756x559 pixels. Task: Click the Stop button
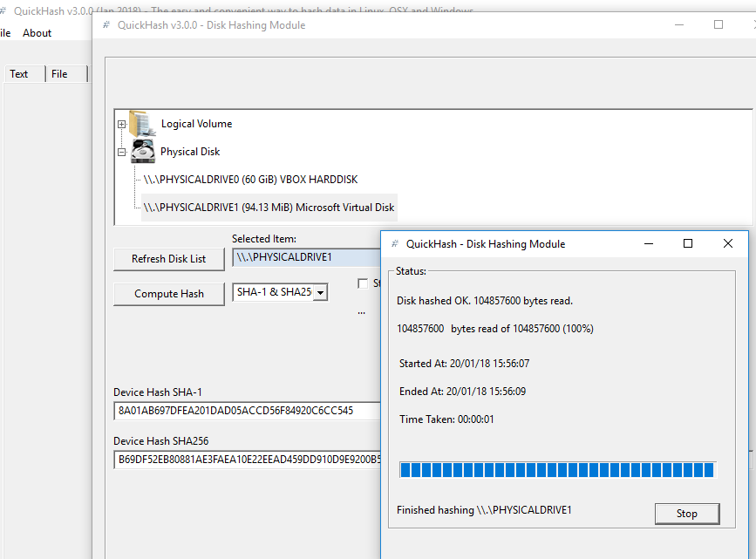(687, 514)
